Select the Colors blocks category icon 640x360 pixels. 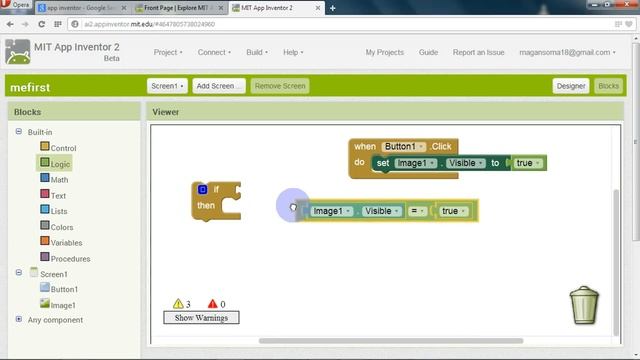tap(45, 225)
